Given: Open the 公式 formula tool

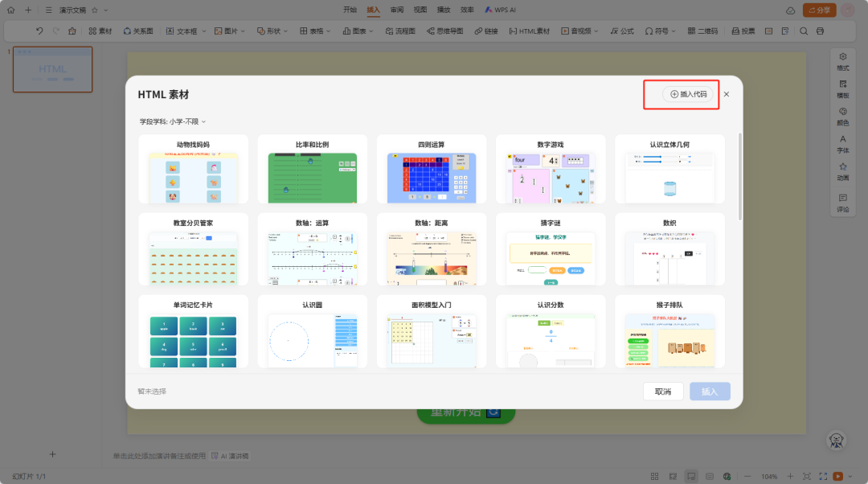Looking at the screenshot, I should 623,31.
